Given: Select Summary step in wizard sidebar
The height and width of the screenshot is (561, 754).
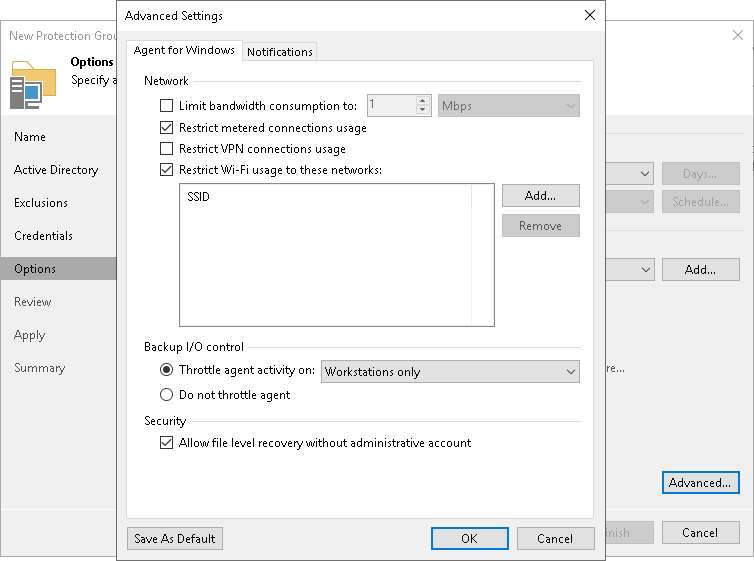Looking at the screenshot, I should (39, 368).
